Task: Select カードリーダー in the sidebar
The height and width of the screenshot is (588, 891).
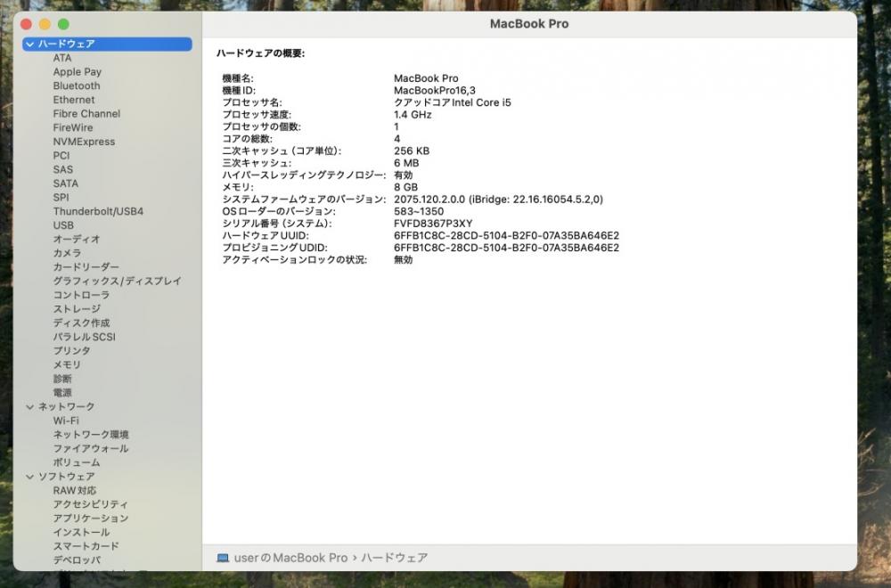Action: click(x=86, y=267)
